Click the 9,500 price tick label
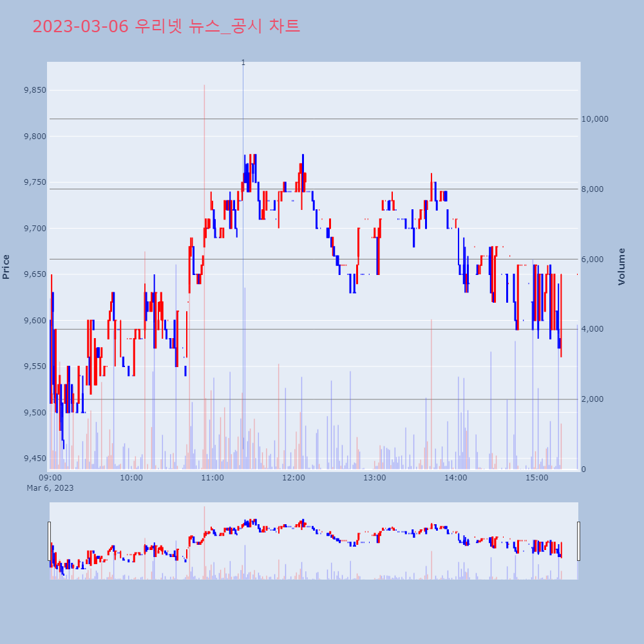This screenshot has width=644, height=644. (x=35, y=412)
